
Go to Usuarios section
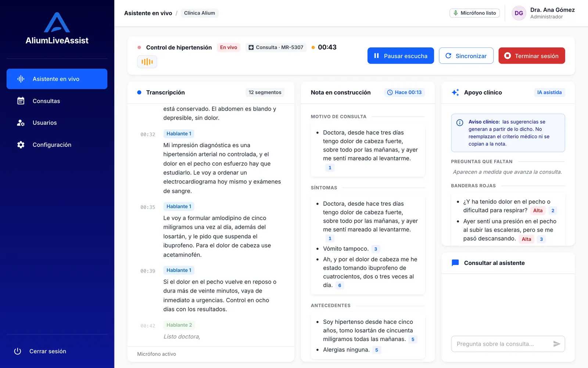tap(57, 123)
